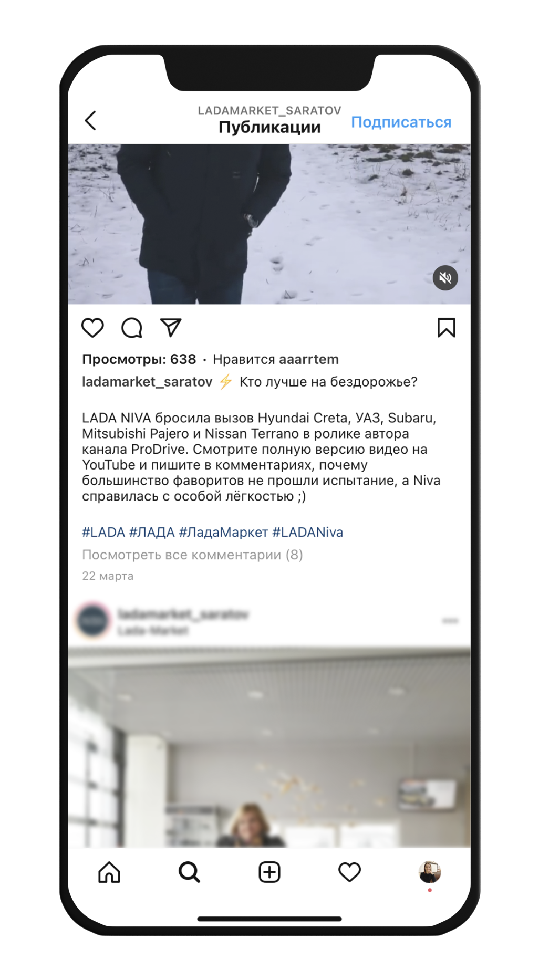Expand Посмотреть все комментарии (8)

tap(192, 555)
